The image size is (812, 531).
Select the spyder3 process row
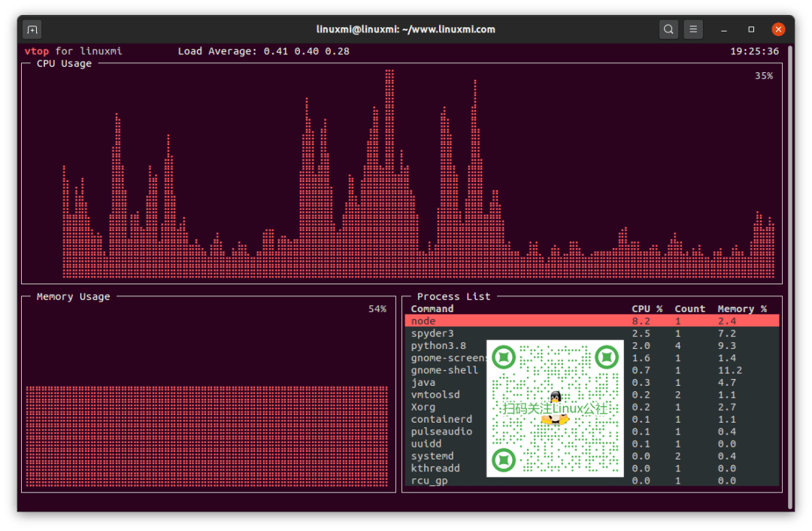[x=432, y=333]
